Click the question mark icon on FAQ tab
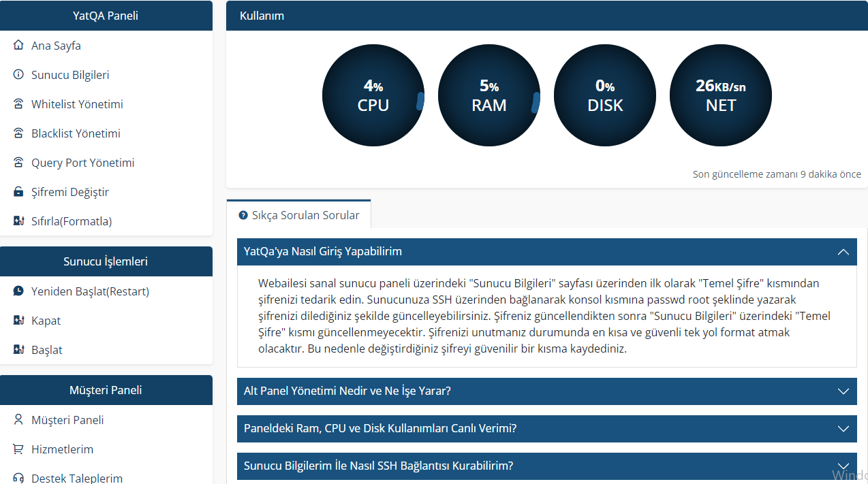This screenshot has width=868, height=484. [243, 215]
